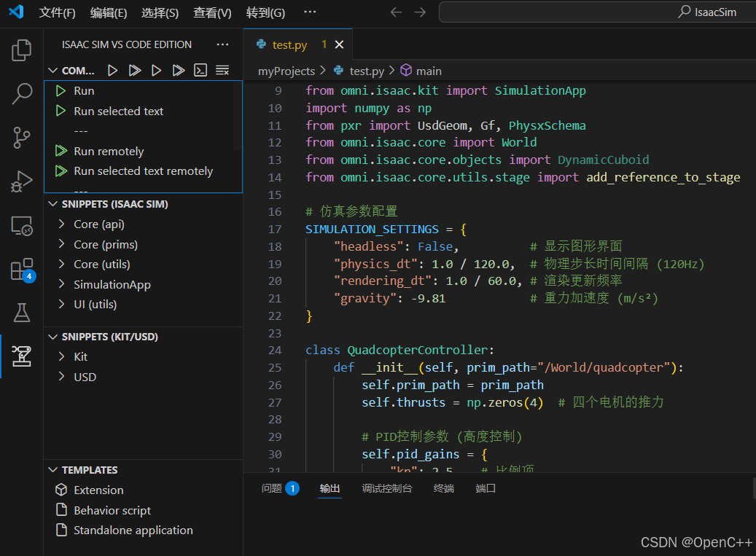Expand the USD snippets
The height and width of the screenshot is (556, 756).
61,377
